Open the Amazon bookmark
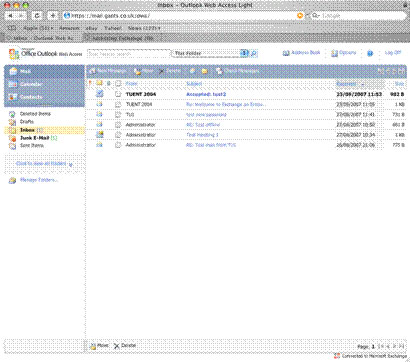Screen dimensions: 410x362 click(69, 28)
